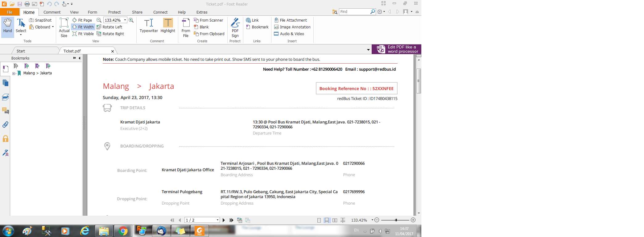Click the Print icon in quick access toolbar
This screenshot has width=644, height=237.
coord(27,4)
